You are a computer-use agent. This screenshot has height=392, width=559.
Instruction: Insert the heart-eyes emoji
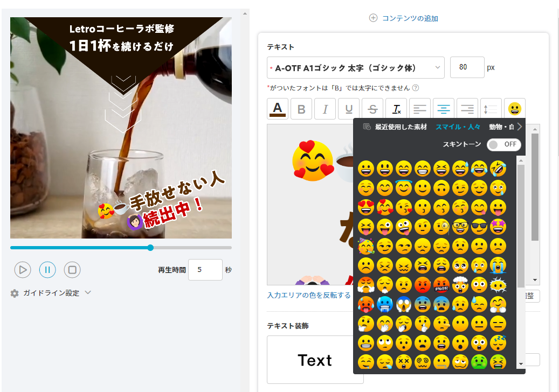pyautogui.click(x=366, y=207)
